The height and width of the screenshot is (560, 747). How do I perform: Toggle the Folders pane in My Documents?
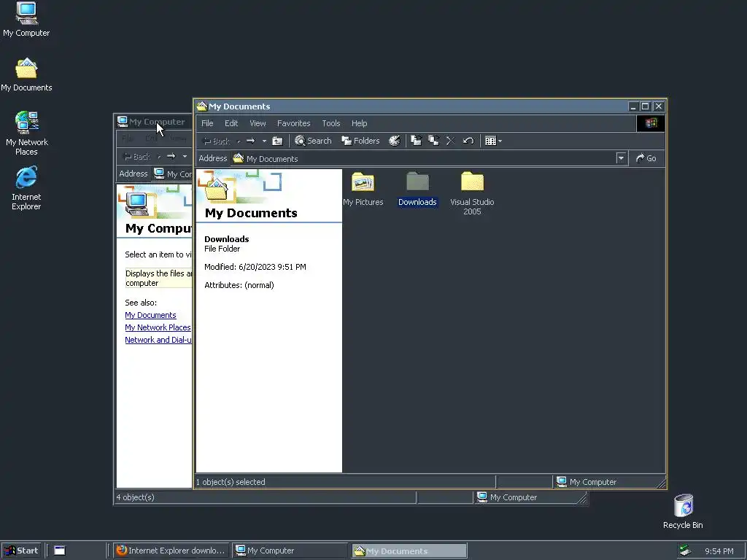[360, 141]
